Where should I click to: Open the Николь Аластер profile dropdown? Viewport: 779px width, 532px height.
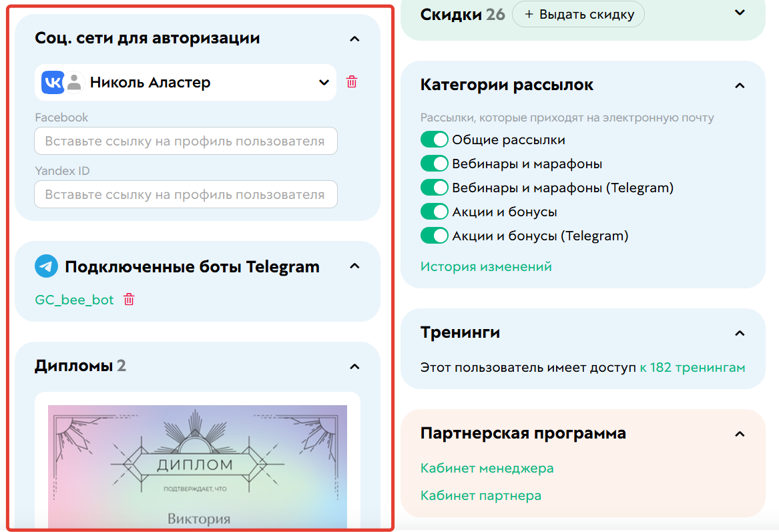click(x=324, y=81)
